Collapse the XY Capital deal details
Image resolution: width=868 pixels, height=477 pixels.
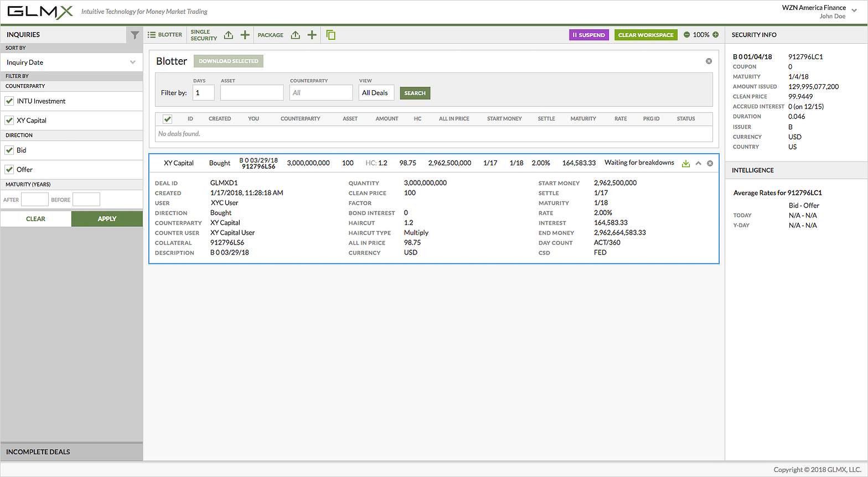pos(699,163)
